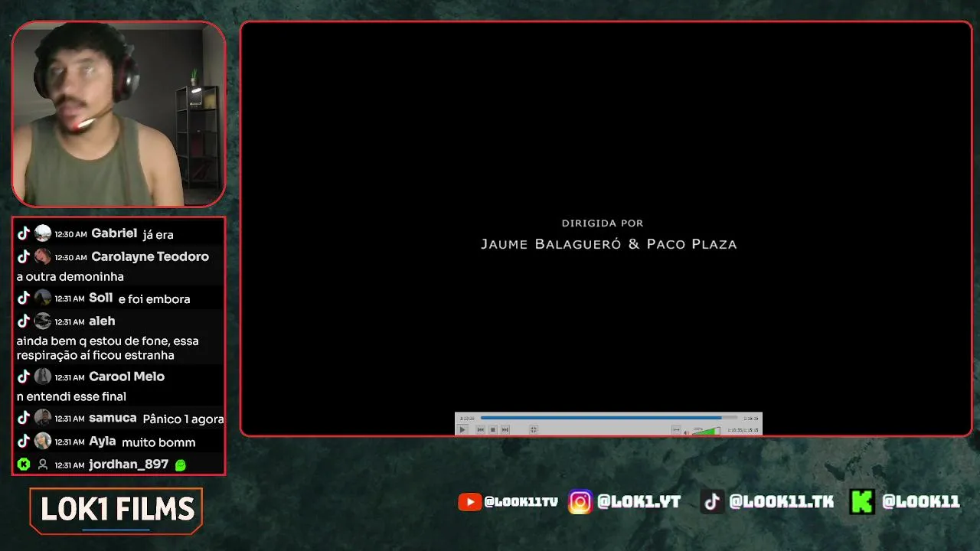Click the 12:30 AM timestamp beside Gabriel
The width and height of the screenshot is (980, 551).
(70, 234)
